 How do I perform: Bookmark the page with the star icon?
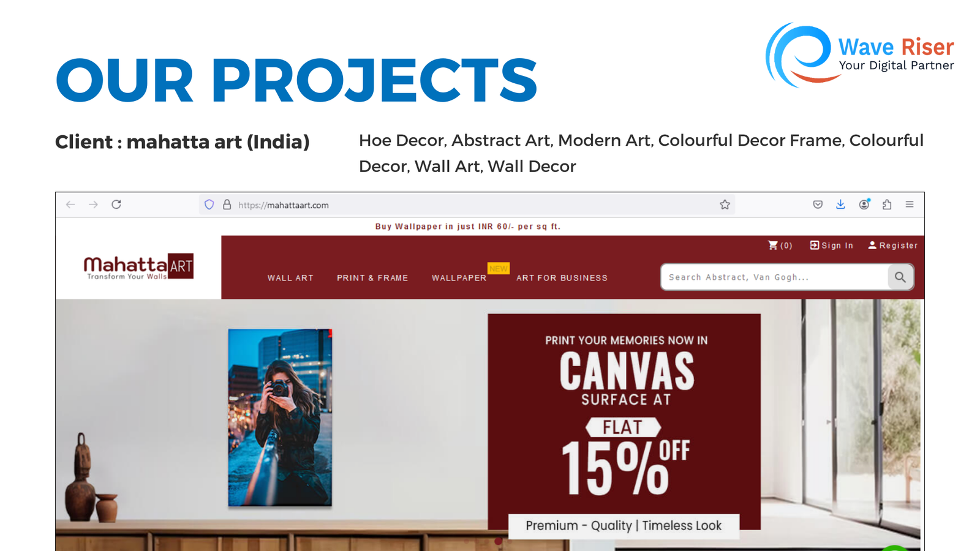point(725,204)
